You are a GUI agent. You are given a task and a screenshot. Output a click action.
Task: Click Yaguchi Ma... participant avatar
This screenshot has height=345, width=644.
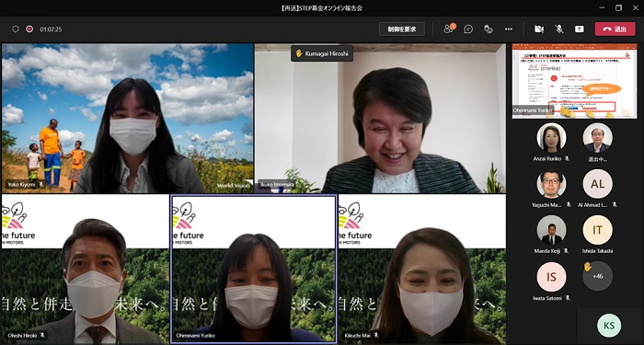[551, 184]
